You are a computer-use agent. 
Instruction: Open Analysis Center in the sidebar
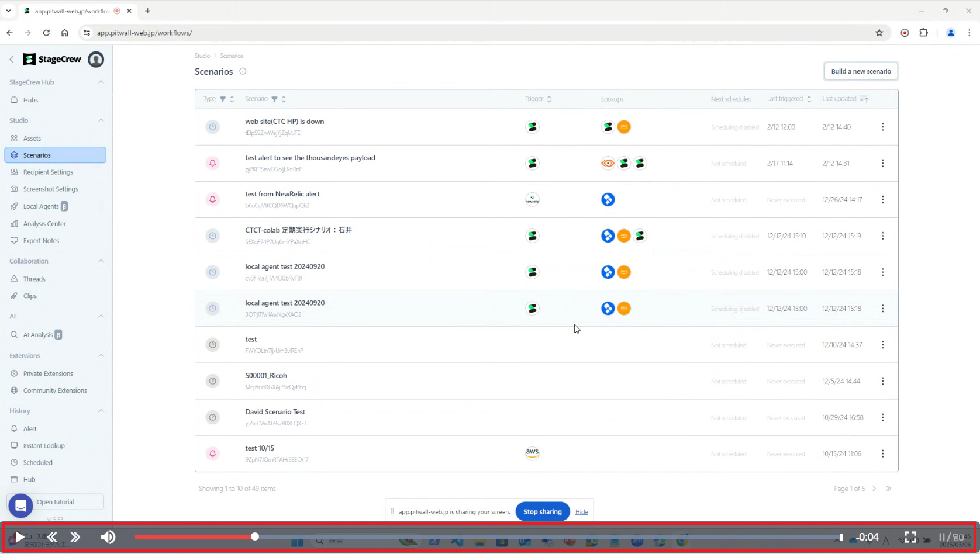click(44, 224)
